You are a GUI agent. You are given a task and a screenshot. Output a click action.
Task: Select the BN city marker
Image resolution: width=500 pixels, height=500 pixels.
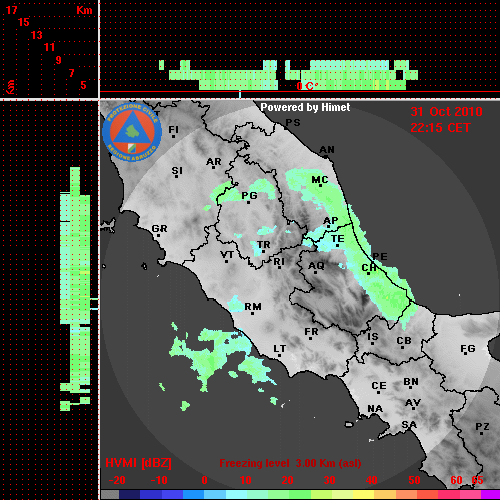pyautogui.click(x=411, y=383)
